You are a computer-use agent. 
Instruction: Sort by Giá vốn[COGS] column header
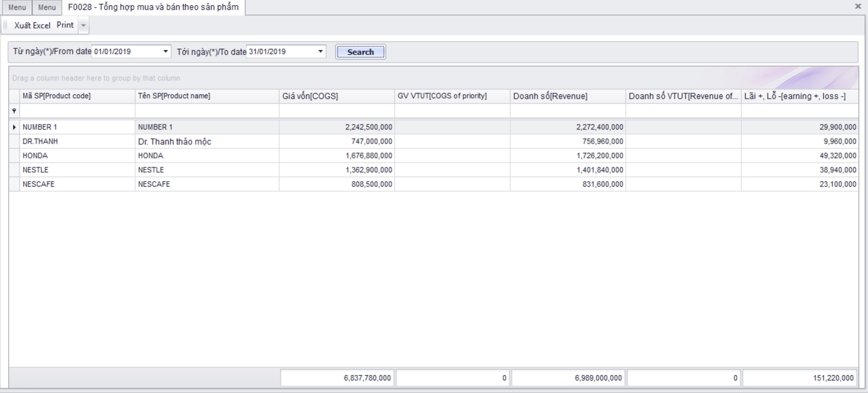(337, 96)
